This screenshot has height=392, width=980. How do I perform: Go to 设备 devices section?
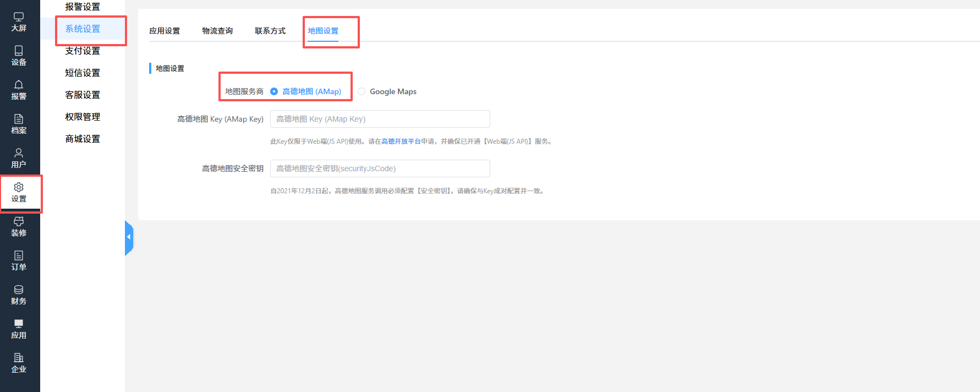tap(19, 56)
